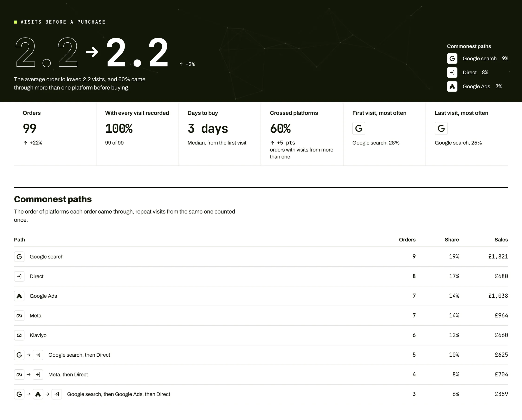
Task: Click the Klaviyo envelope icon in the table
Action: pyautogui.click(x=19, y=335)
